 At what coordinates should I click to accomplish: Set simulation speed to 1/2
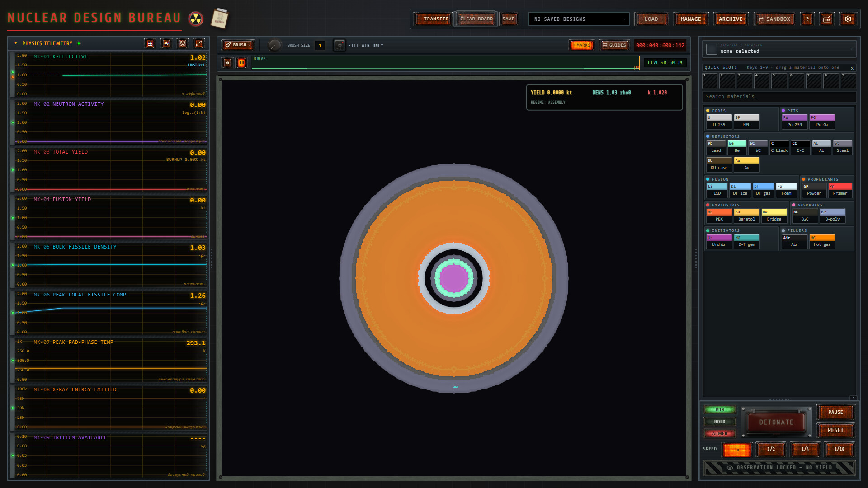click(771, 449)
